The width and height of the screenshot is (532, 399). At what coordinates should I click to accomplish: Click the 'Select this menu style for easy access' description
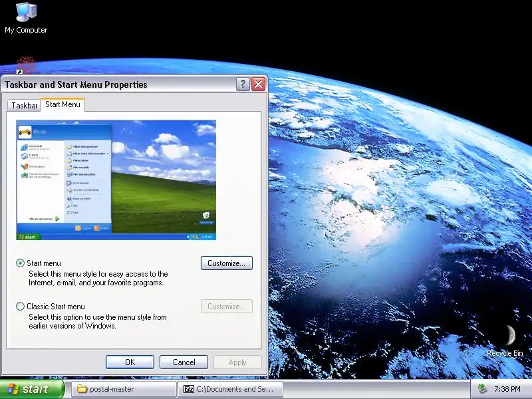tap(98, 278)
